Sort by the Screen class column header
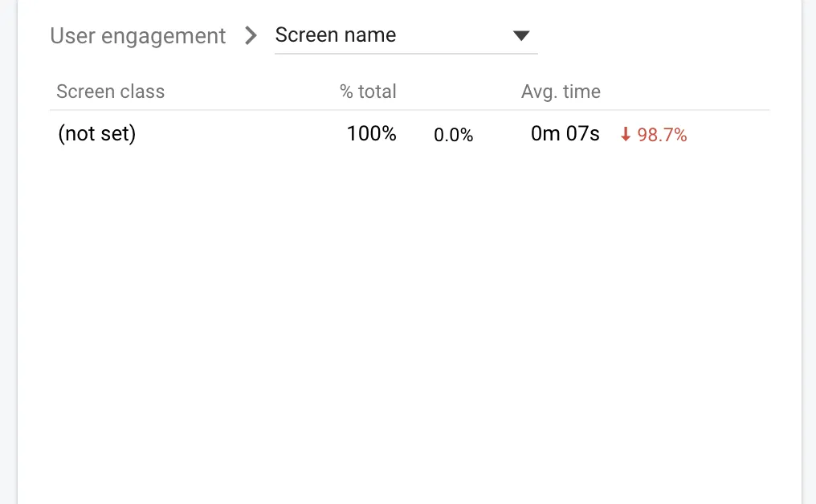The height and width of the screenshot is (504, 816). [x=111, y=91]
